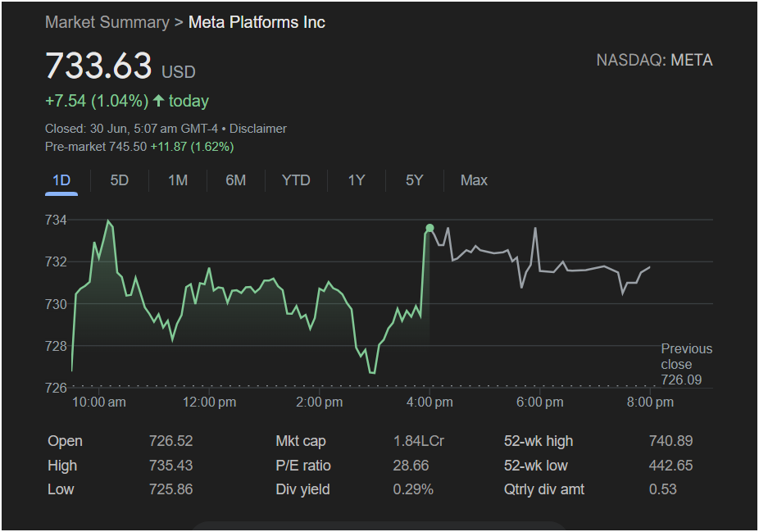Image resolution: width=759 pixels, height=532 pixels.
Task: Click the Open value 726.52
Action: pos(170,441)
